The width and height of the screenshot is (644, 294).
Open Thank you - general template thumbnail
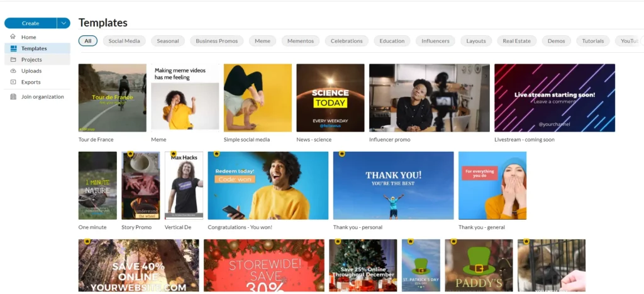point(492,186)
